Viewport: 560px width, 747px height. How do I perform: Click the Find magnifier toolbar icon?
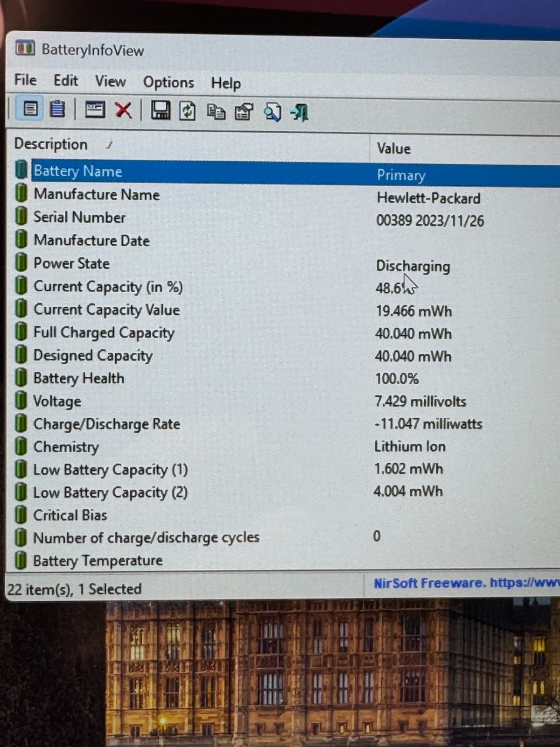click(272, 113)
